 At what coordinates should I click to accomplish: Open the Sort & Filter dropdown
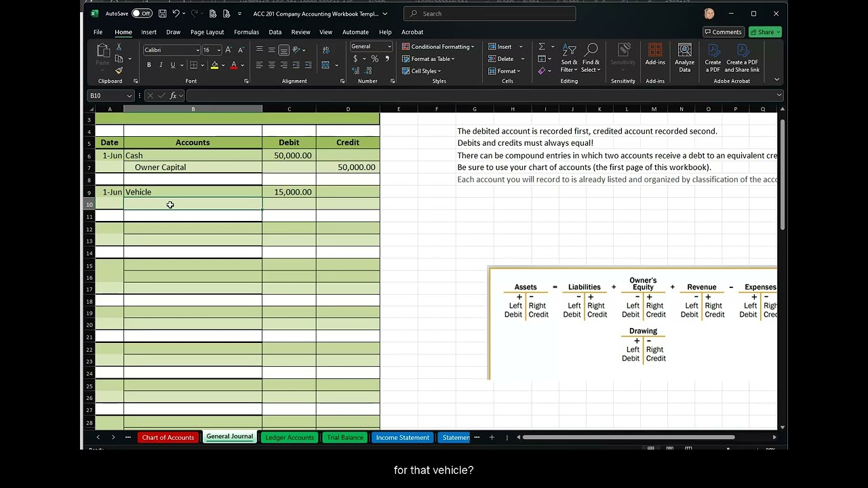pos(570,58)
